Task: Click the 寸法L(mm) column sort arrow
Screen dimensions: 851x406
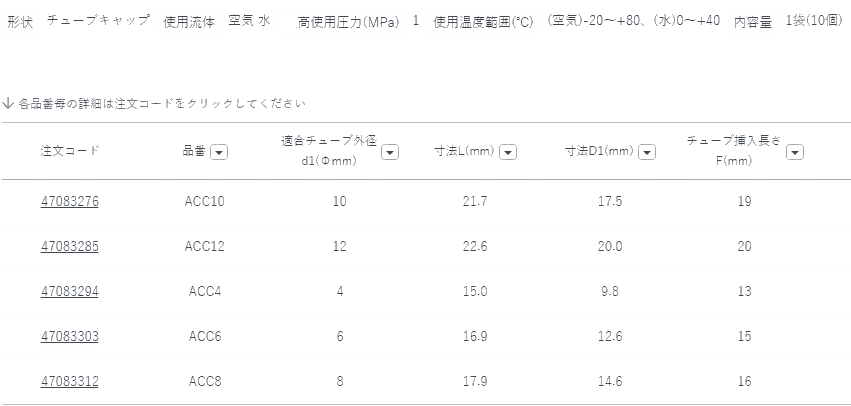Action: 508,152
